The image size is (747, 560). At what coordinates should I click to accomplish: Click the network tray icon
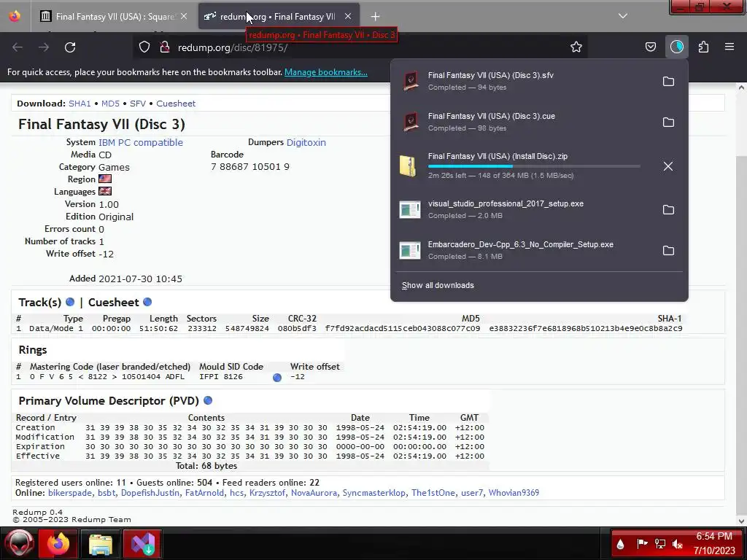(659, 544)
